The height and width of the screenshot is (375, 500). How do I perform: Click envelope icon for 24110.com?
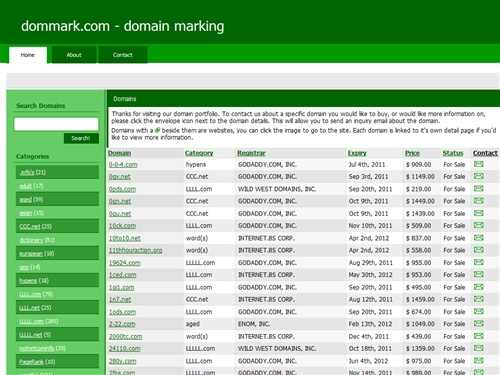[x=479, y=348]
